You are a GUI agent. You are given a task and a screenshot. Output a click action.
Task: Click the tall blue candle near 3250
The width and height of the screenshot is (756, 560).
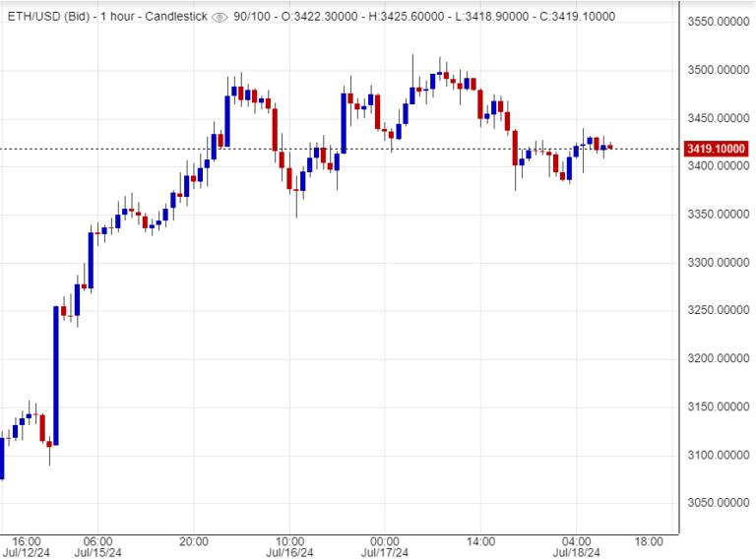pyautogui.click(x=55, y=374)
